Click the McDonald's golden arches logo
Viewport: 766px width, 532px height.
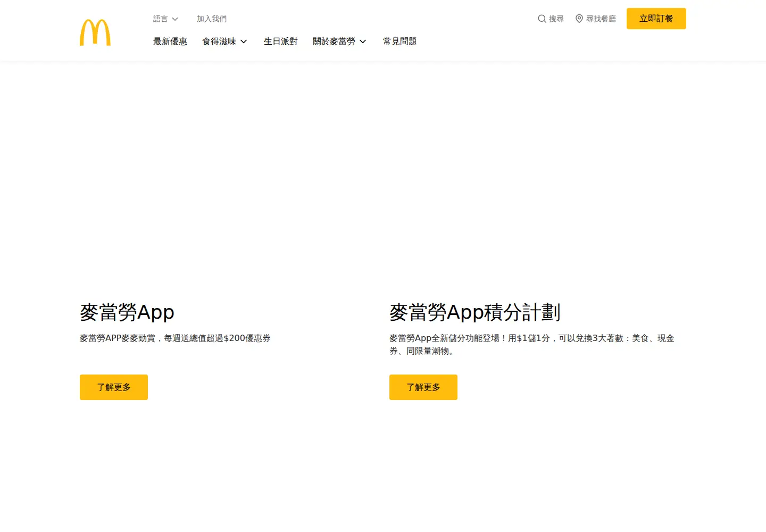point(95,32)
